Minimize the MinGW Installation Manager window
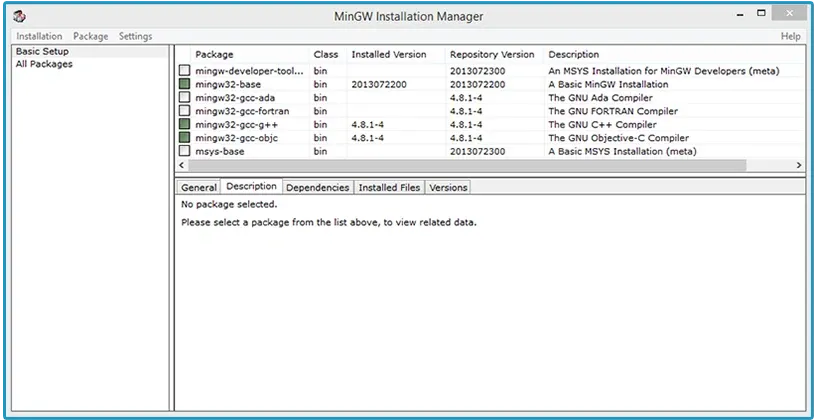This screenshot has width=818, height=420. click(x=740, y=16)
